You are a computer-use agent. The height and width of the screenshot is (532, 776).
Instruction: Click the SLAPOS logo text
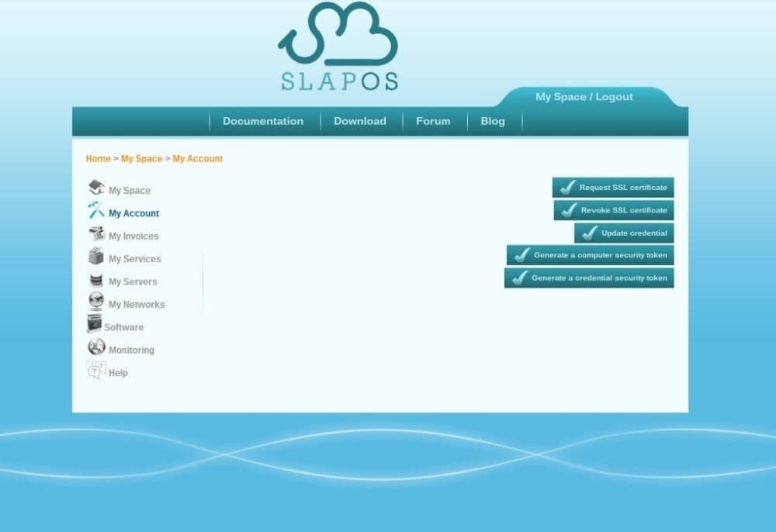(340, 81)
